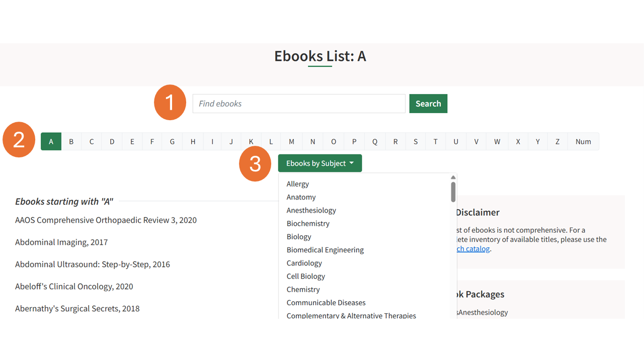
Task: Open the Ebooks by Subject dropdown
Action: pos(319,163)
